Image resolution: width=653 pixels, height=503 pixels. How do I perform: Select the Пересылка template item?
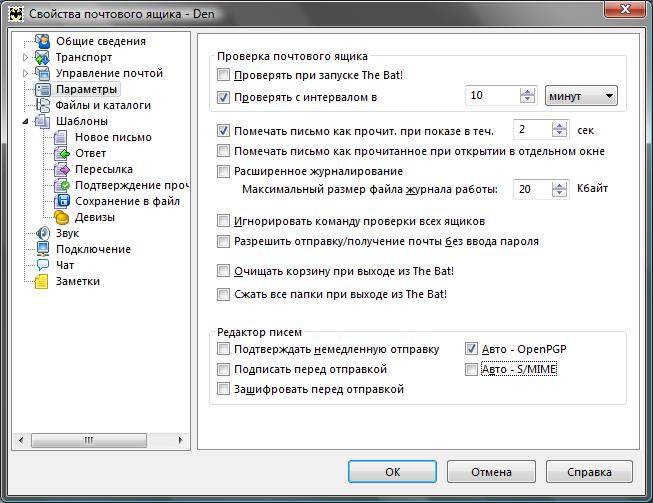(x=104, y=169)
